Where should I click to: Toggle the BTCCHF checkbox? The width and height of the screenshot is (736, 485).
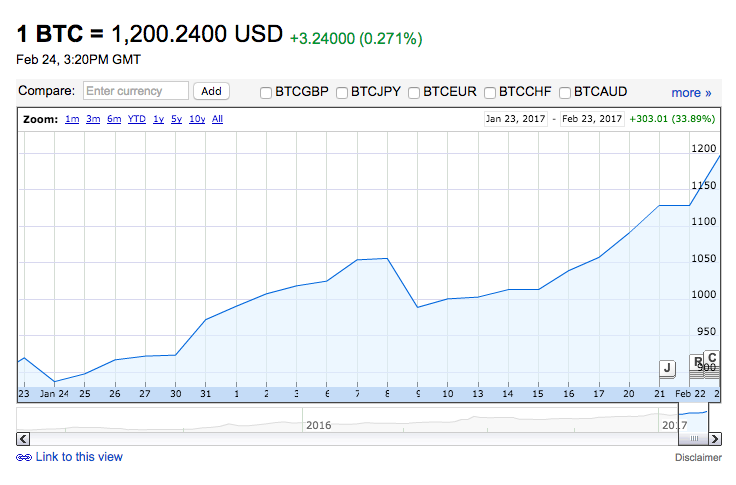tap(490, 93)
